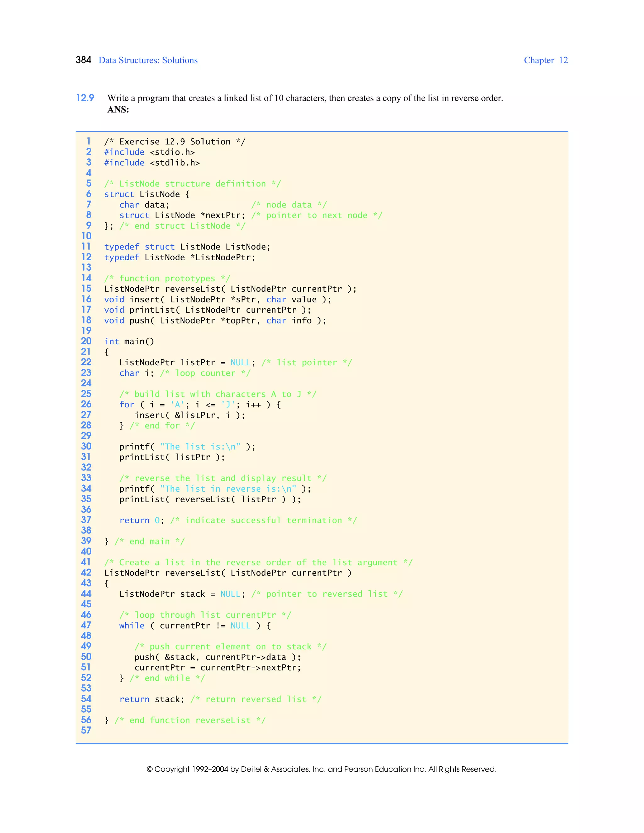Click 'printList( reverseList( listPtr ) );'
The height and width of the screenshot is (833, 644).
[210, 500]
